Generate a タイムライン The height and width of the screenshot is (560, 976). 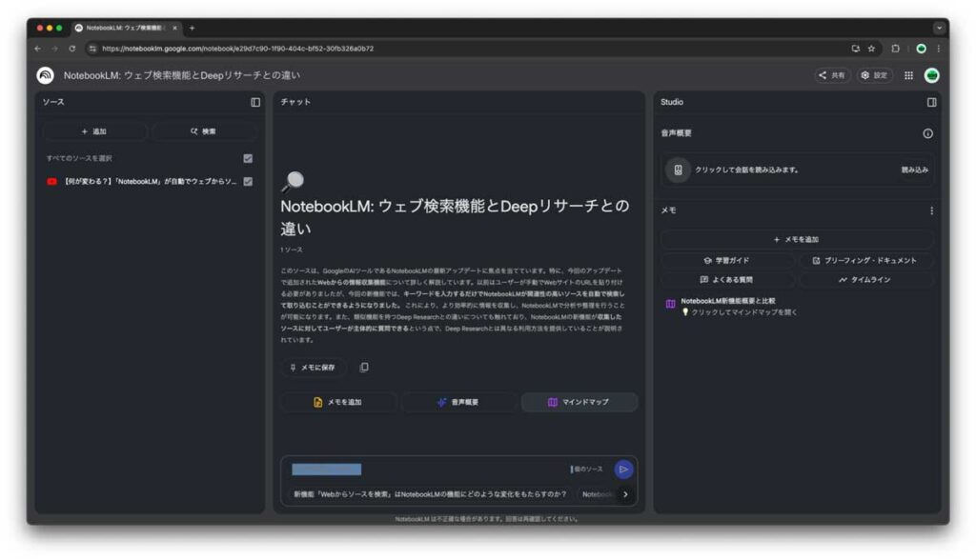865,280
